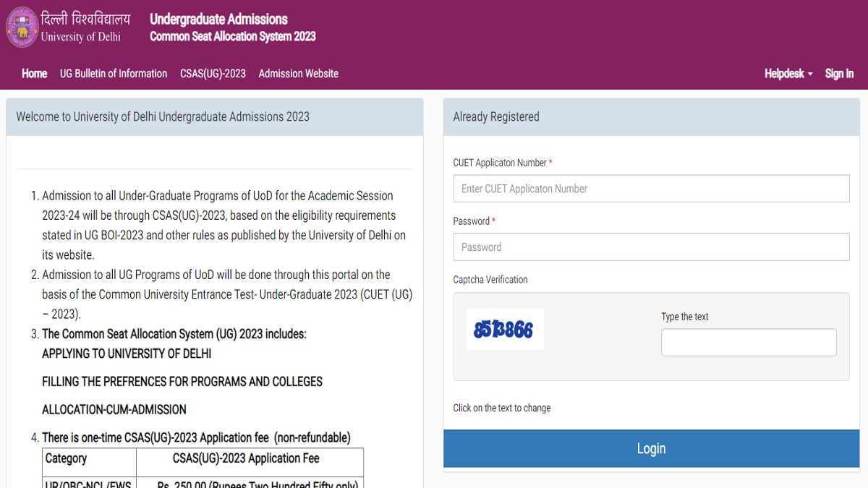The width and height of the screenshot is (868, 488).
Task: Click the blue Login button
Action: [x=651, y=449]
